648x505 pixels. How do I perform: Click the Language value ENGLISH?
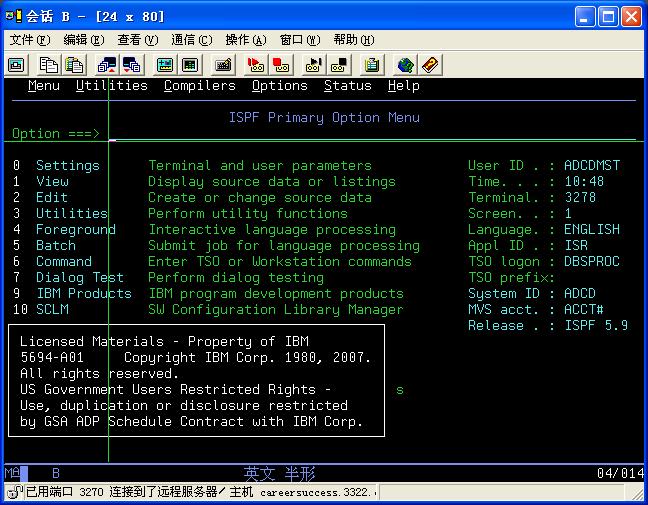[592, 230]
